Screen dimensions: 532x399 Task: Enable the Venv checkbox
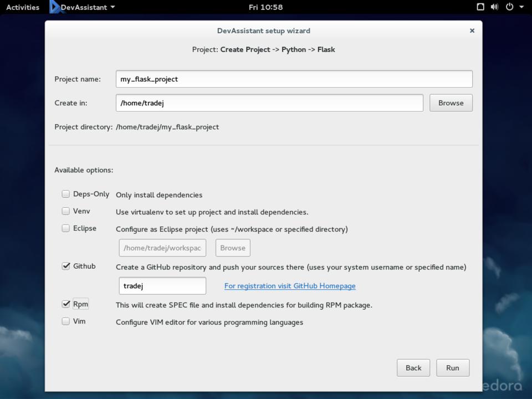point(66,211)
